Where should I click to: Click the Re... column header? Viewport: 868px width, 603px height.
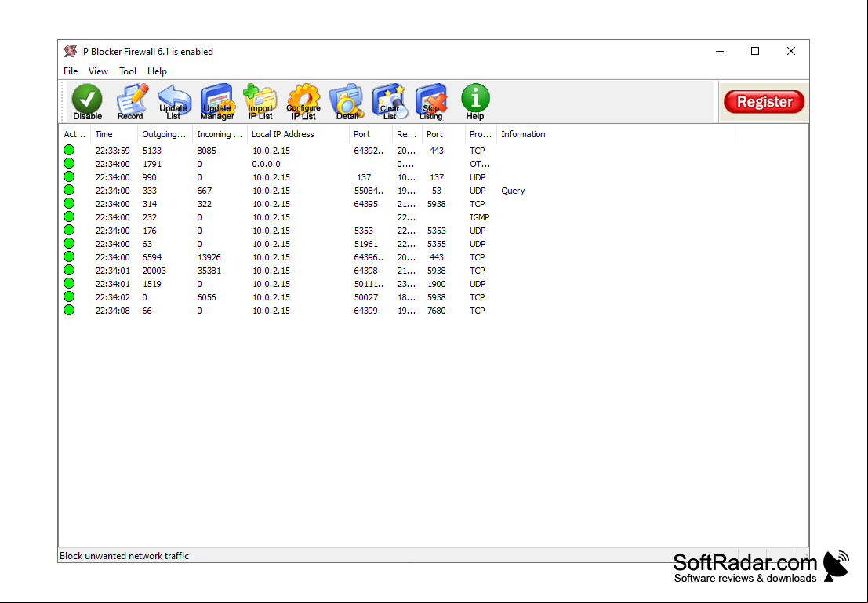[407, 134]
